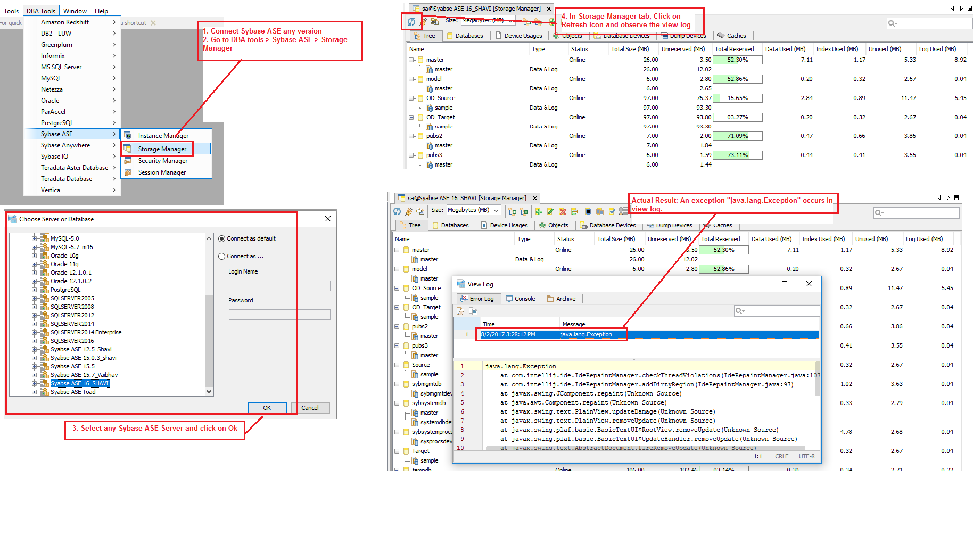
Task: Select the Connect as ... radio button
Action: click(x=221, y=257)
